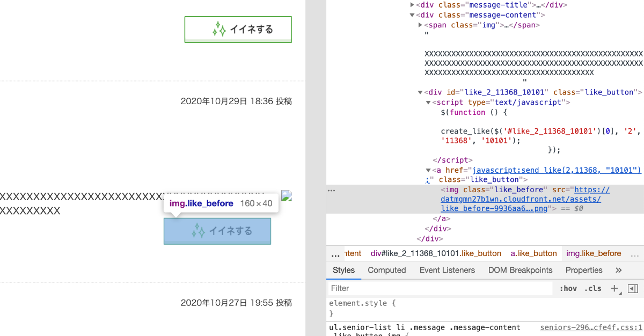Click the 2020年10月27日 19:55 投稿 timestamp
The image size is (644, 336).
click(x=236, y=303)
